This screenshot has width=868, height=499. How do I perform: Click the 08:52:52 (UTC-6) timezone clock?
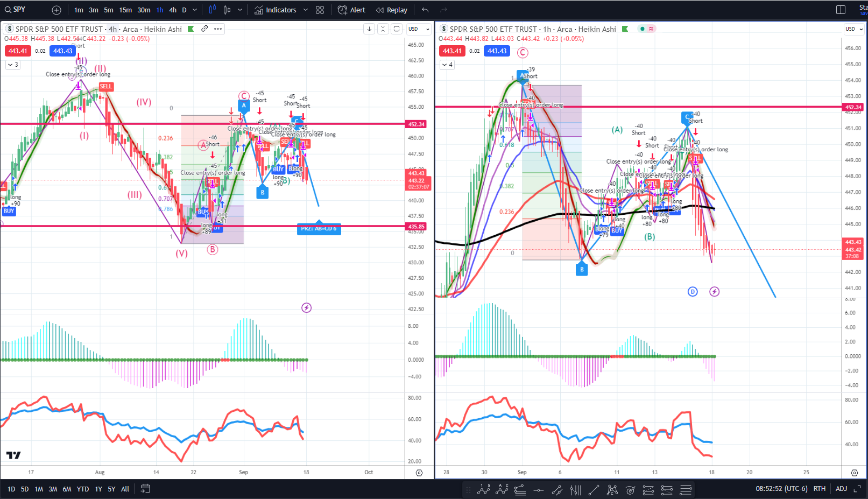[x=781, y=489]
